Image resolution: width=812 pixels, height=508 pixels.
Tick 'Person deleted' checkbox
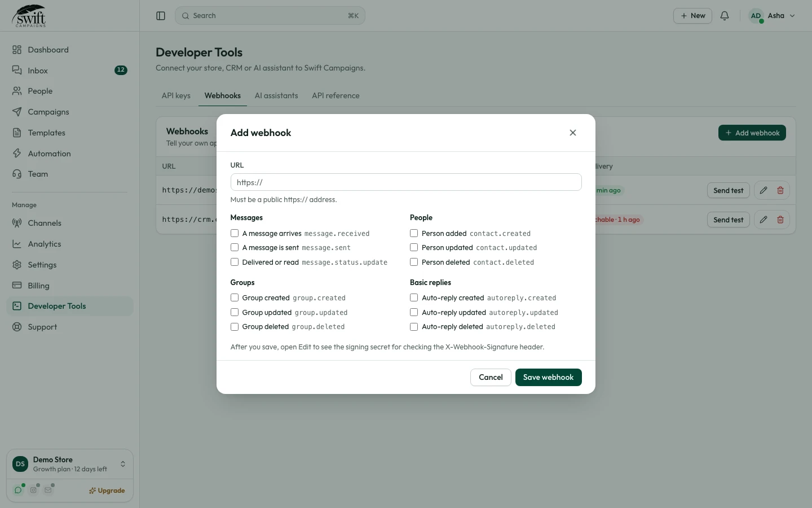[414, 262]
